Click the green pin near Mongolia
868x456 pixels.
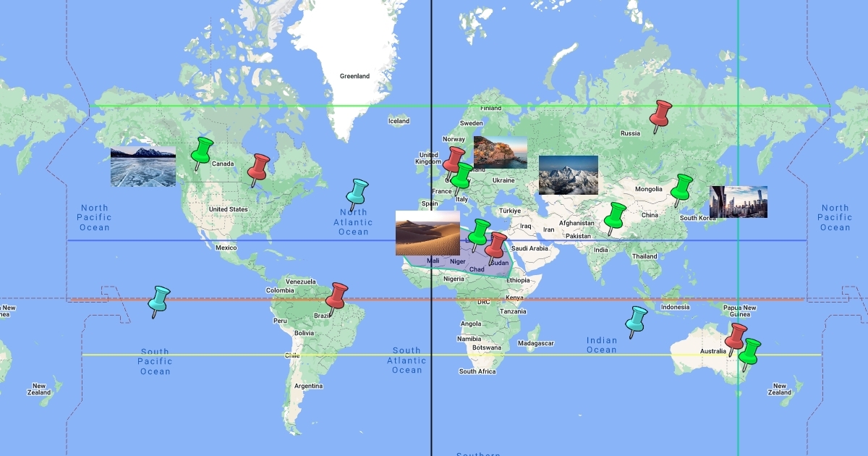tap(681, 187)
